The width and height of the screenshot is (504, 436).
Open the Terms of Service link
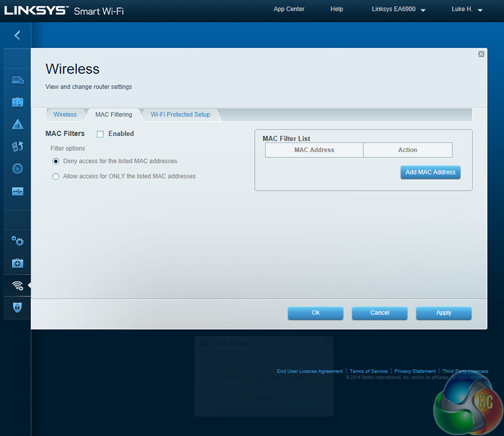369,371
